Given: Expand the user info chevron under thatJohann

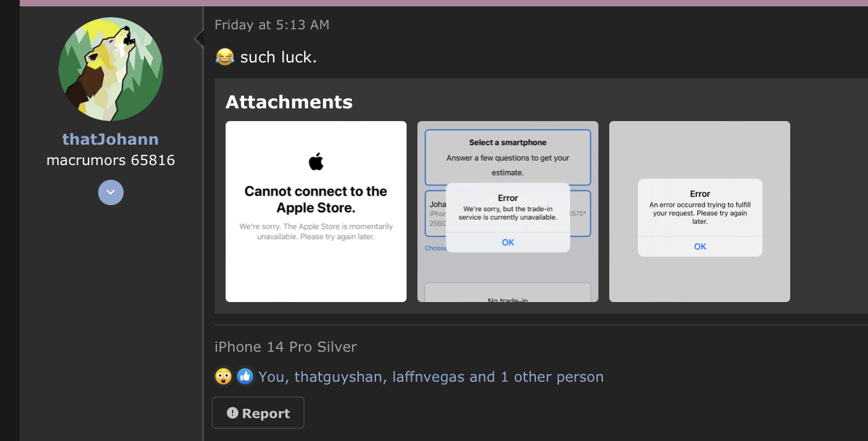Looking at the screenshot, I should pyautogui.click(x=111, y=192).
